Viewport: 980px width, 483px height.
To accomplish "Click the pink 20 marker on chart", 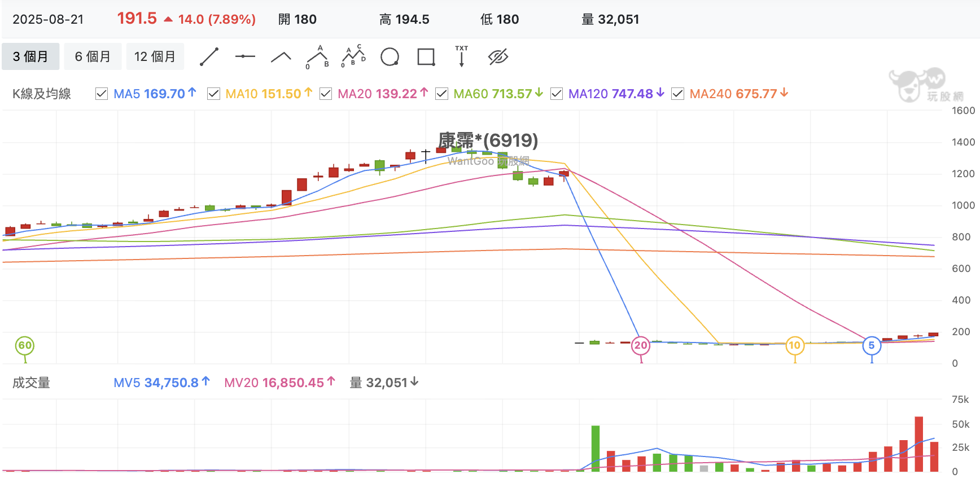I will 641,345.
